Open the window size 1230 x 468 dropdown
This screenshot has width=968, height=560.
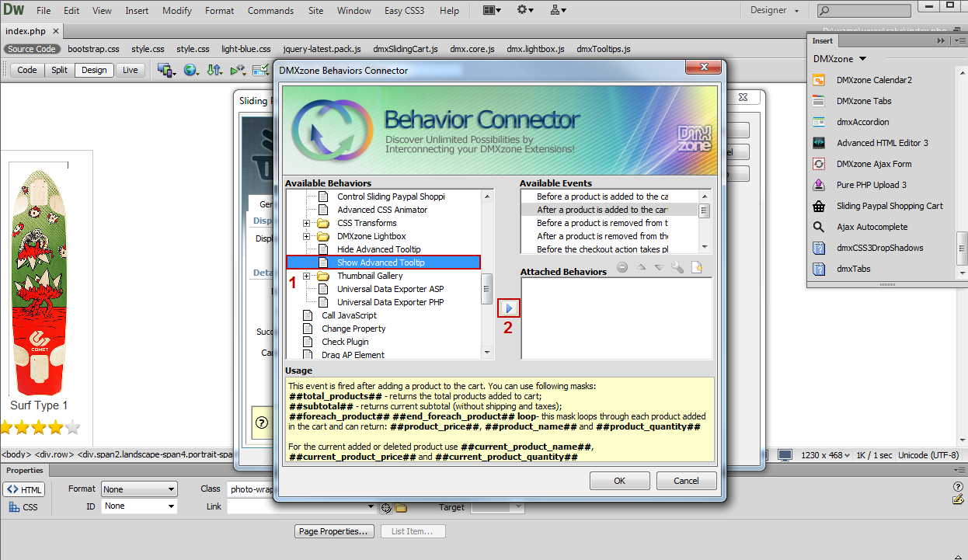point(825,455)
